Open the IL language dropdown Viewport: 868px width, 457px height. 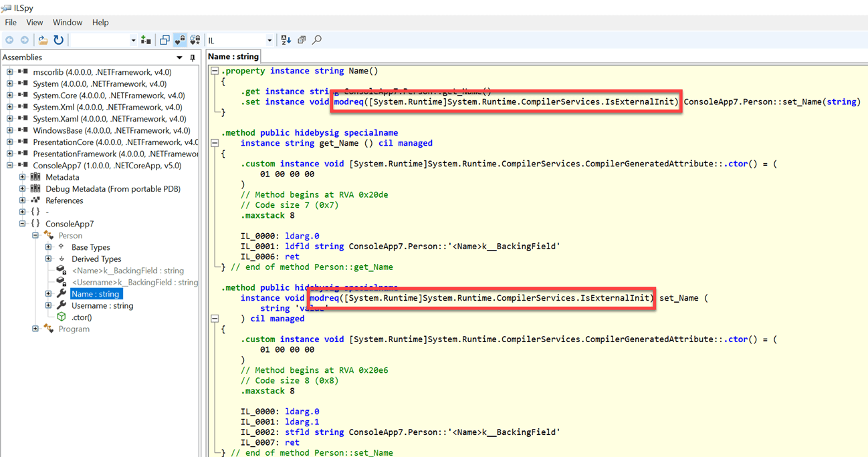click(269, 41)
